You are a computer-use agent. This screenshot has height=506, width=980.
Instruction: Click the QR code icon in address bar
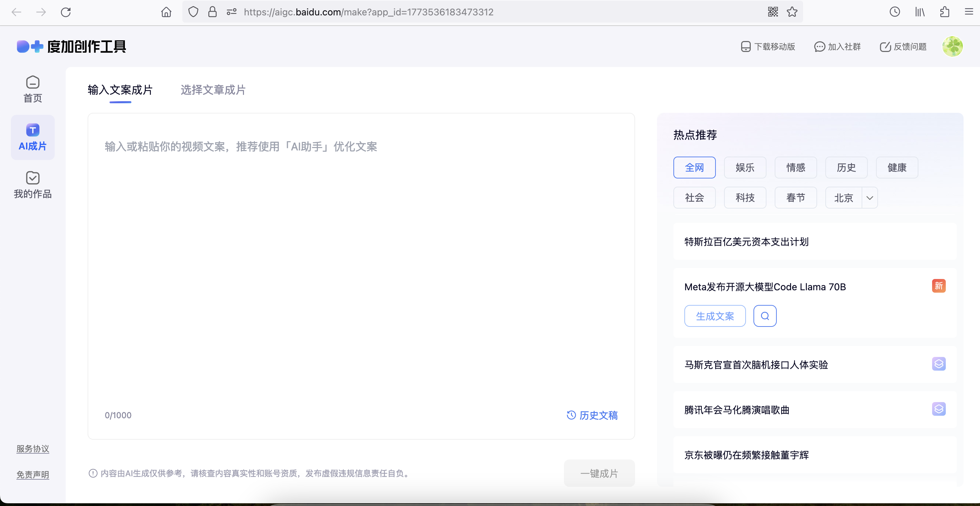(773, 12)
